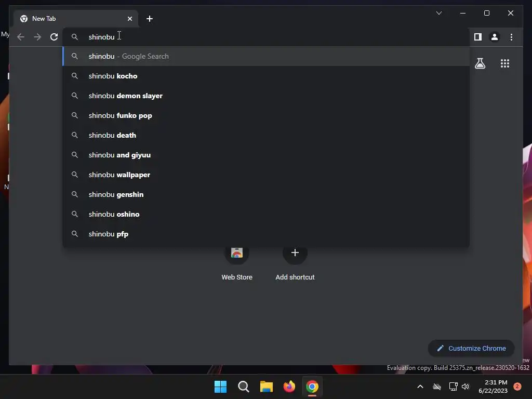Image resolution: width=532 pixels, height=399 pixels.
Task: Open the network status tray icon
Action: click(x=453, y=387)
